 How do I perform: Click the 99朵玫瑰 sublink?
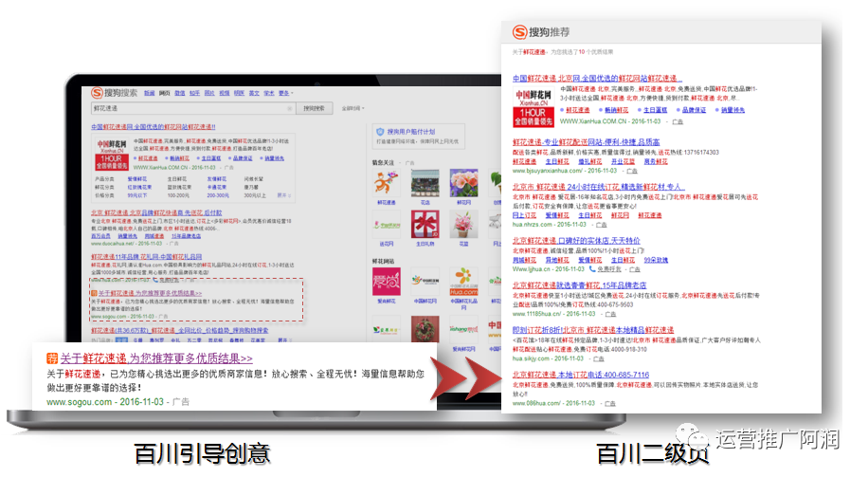coord(656,260)
